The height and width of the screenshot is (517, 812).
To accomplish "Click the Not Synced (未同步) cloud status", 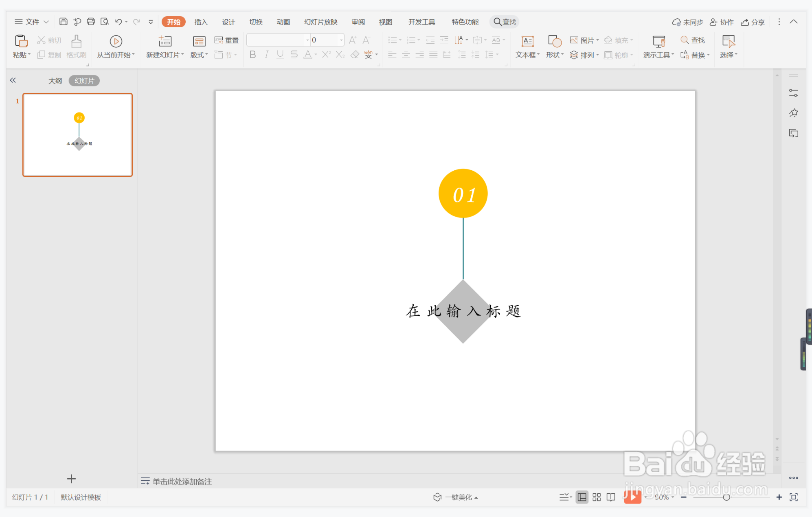I will pyautogui.click(x=688, y=22).
